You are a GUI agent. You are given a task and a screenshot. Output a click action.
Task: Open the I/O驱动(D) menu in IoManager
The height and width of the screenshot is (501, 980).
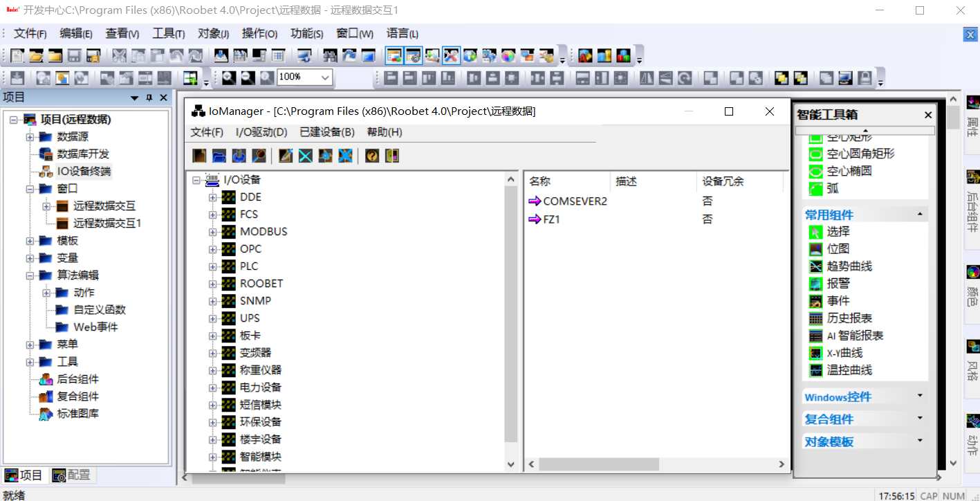click(x=261, y=132)
